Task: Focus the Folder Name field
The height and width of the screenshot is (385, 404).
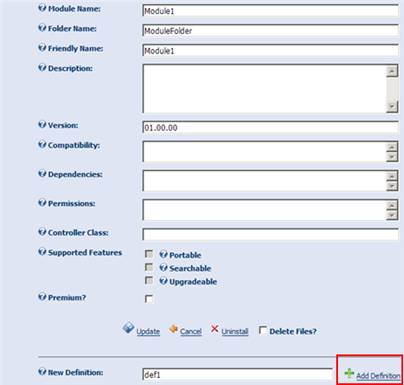Action: (x=270, y=31)
